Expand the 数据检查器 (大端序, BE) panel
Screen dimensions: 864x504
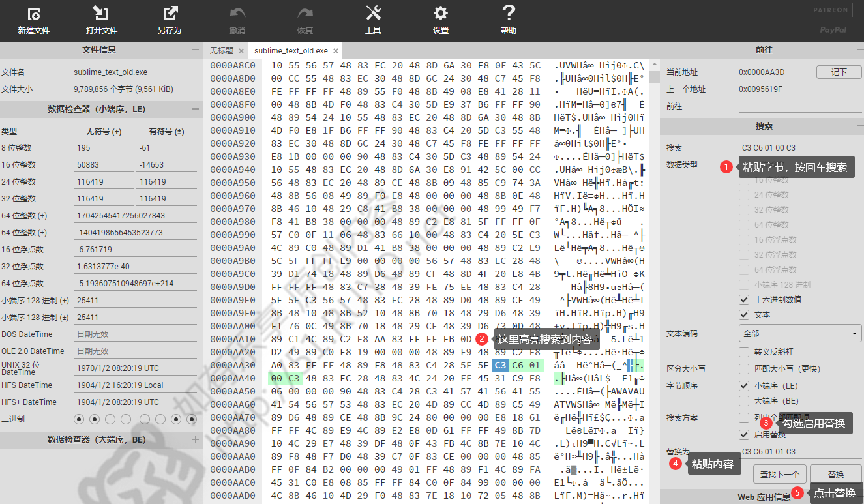click(x=196, y=440)
